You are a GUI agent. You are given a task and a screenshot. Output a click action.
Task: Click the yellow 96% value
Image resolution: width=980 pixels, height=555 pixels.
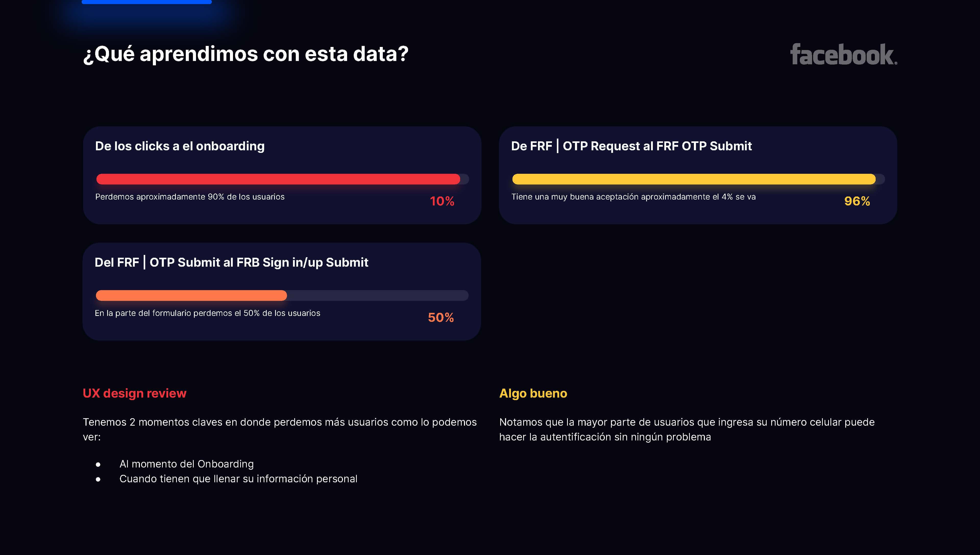(857, 201)
